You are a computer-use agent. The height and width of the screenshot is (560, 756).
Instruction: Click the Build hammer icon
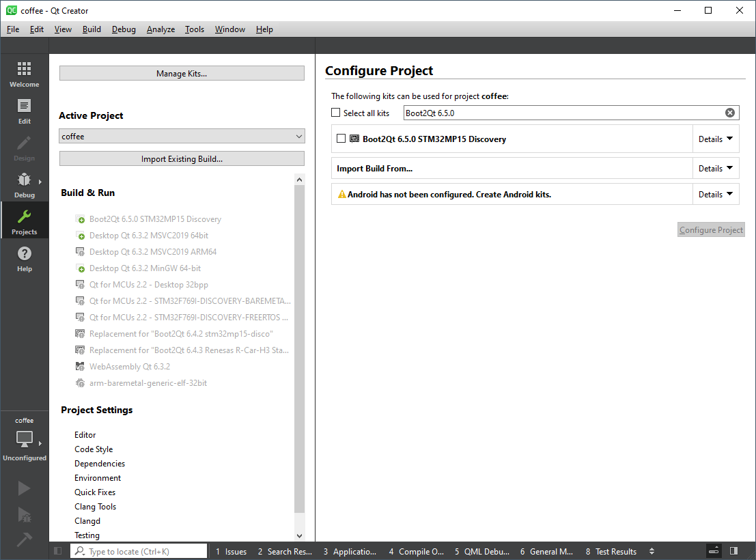[x=24, y=540]
